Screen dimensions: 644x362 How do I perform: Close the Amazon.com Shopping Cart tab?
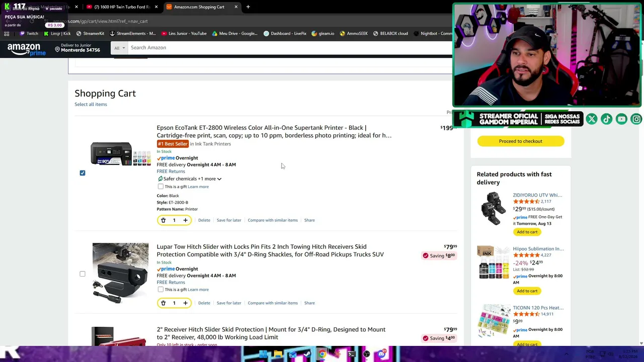236,7
